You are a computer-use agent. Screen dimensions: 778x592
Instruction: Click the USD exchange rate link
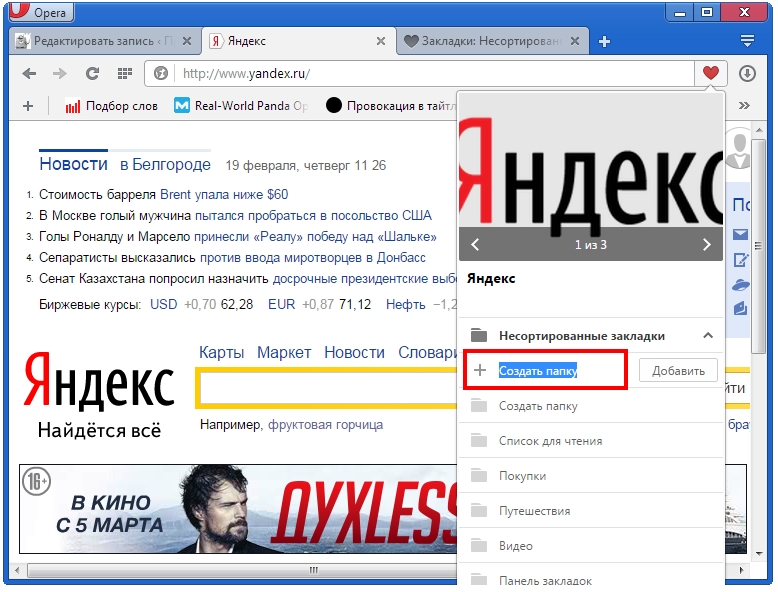coord(164,304)
